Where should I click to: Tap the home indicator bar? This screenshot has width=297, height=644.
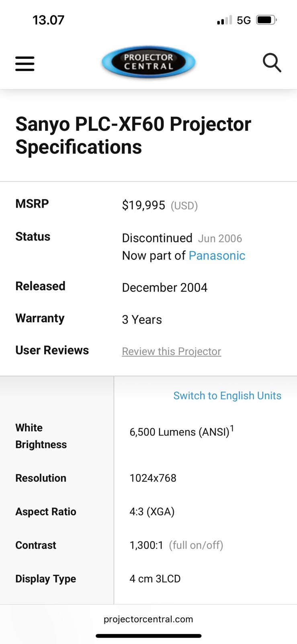[x=148, y=636]
